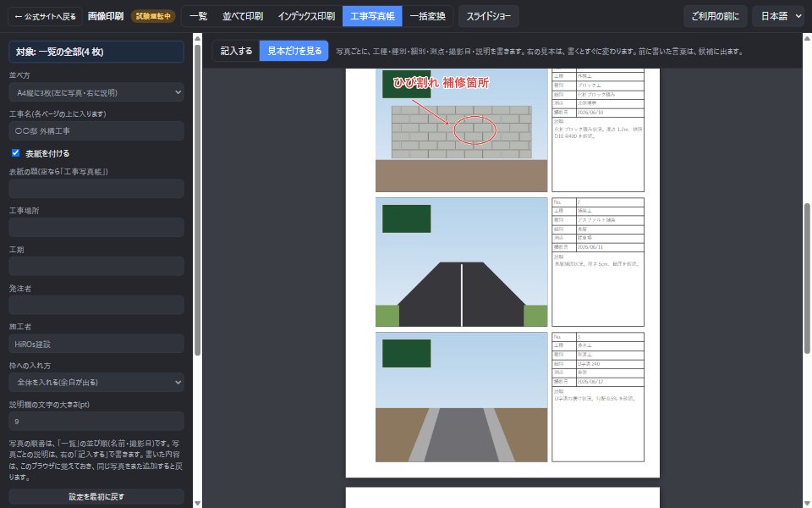Click the 工事名 field containing ○○邸 外構工事

[x=96, y=131]
